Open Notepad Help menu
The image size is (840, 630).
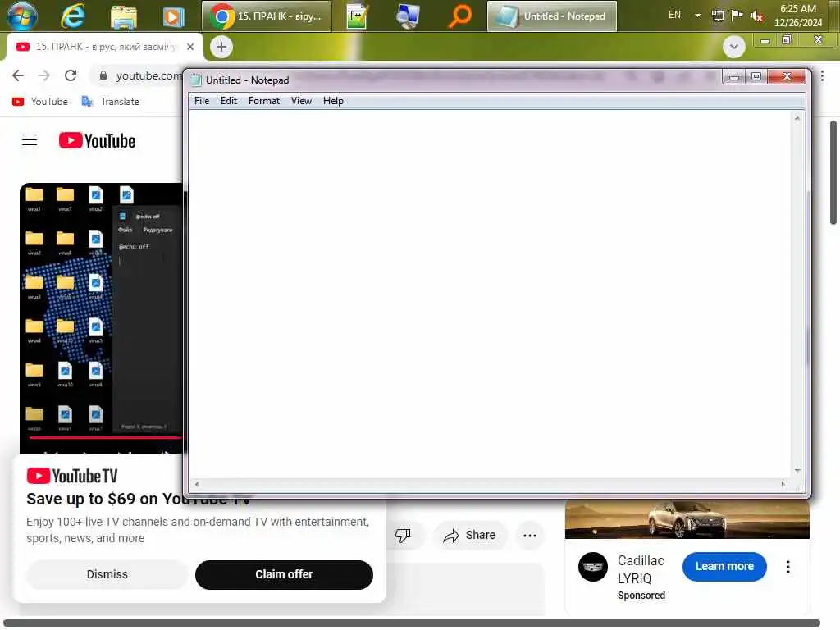click(333, 101)
